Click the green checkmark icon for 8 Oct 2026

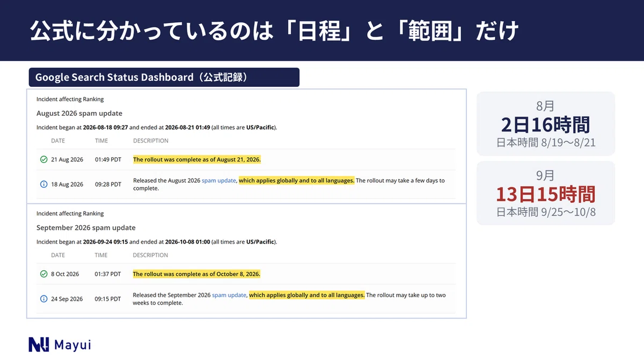point(43,274)
